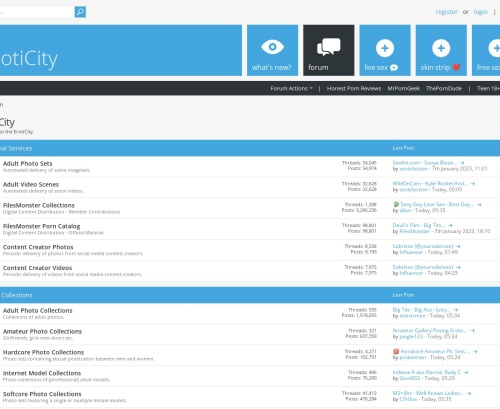
Task: Open the login link
Action: pos(481,12)
